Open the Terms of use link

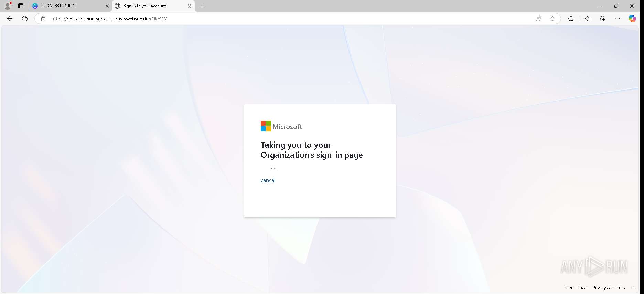(576, 288)
